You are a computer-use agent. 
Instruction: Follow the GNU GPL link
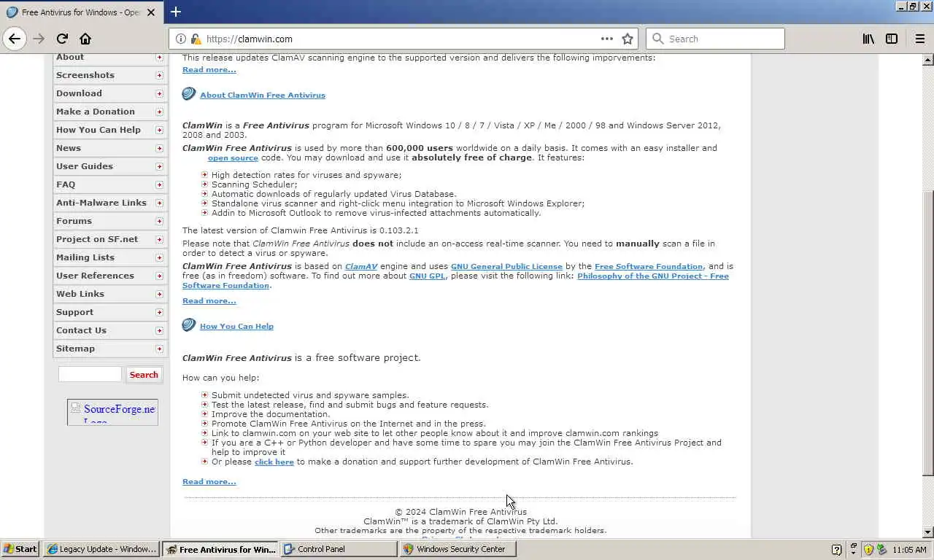(x=427, y=276)
